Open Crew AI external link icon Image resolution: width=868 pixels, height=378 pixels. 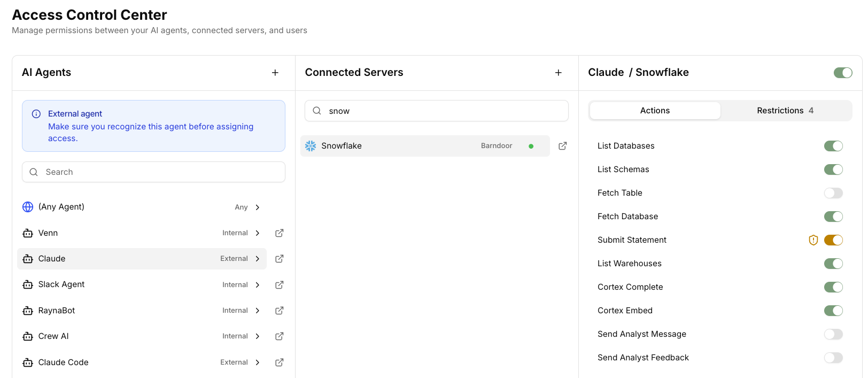pos(280,336)
